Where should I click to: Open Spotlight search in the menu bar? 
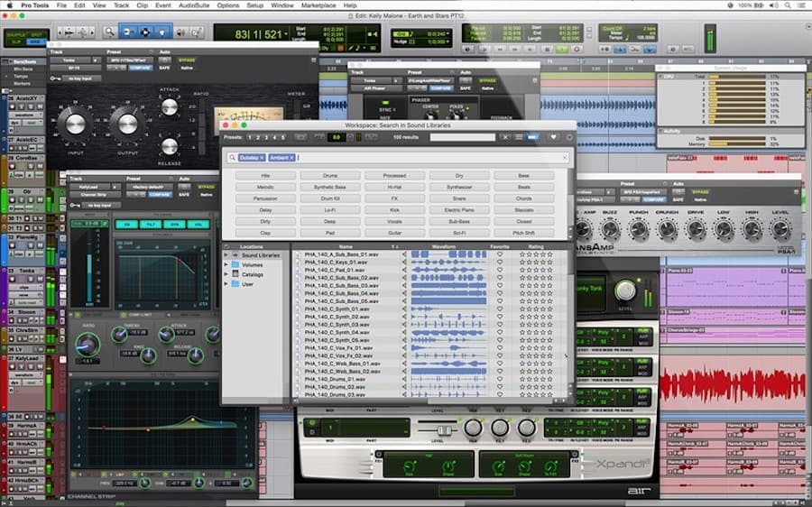pos(788,5)
